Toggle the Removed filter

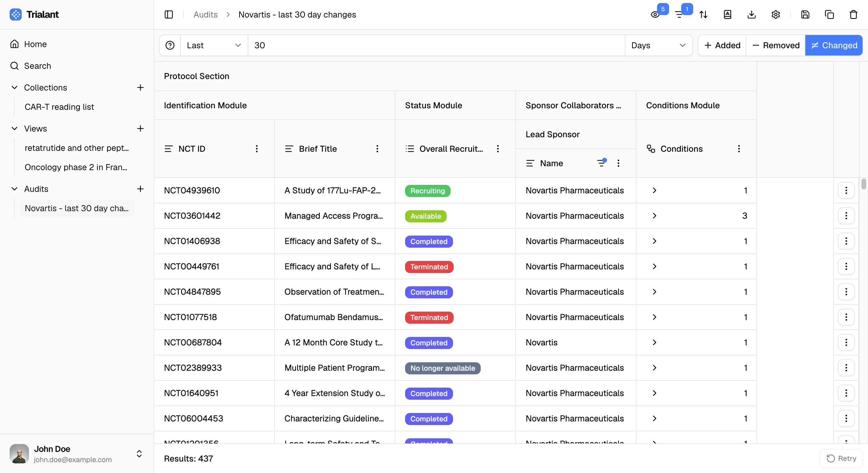point(776,45)
